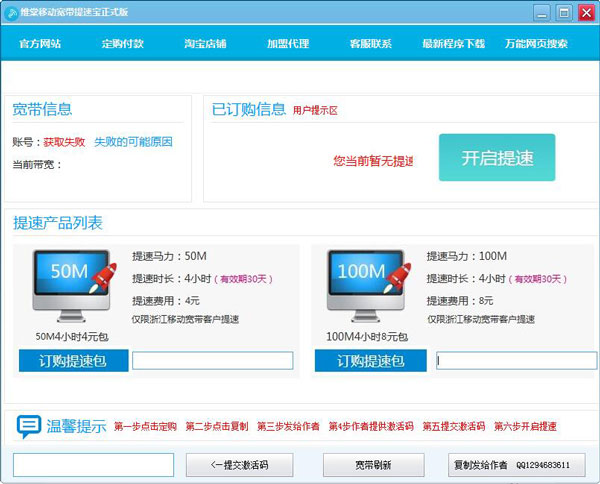Viewport: 600px width, 484px height.
Task: Minimize the window
Action: 542,13
